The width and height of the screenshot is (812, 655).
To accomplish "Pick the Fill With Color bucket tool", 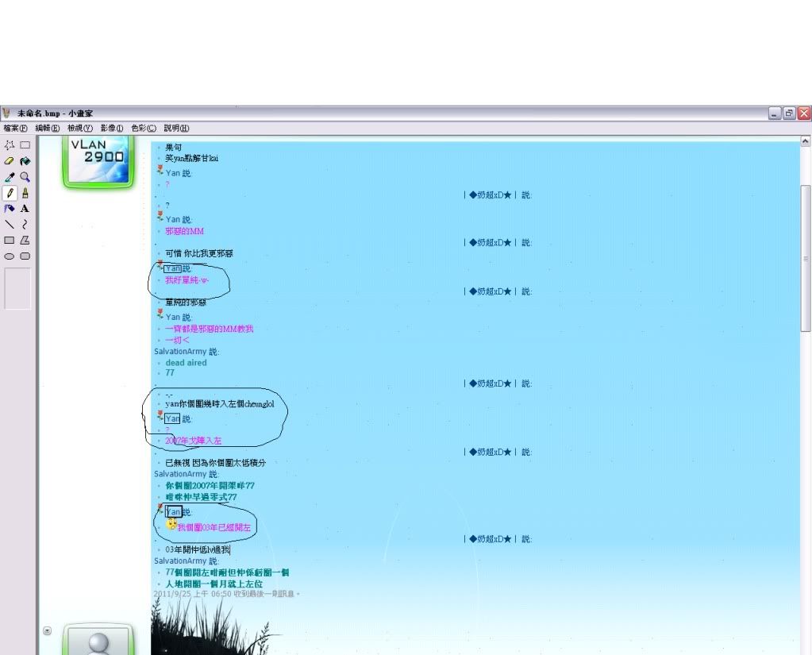I will [25, 161].
